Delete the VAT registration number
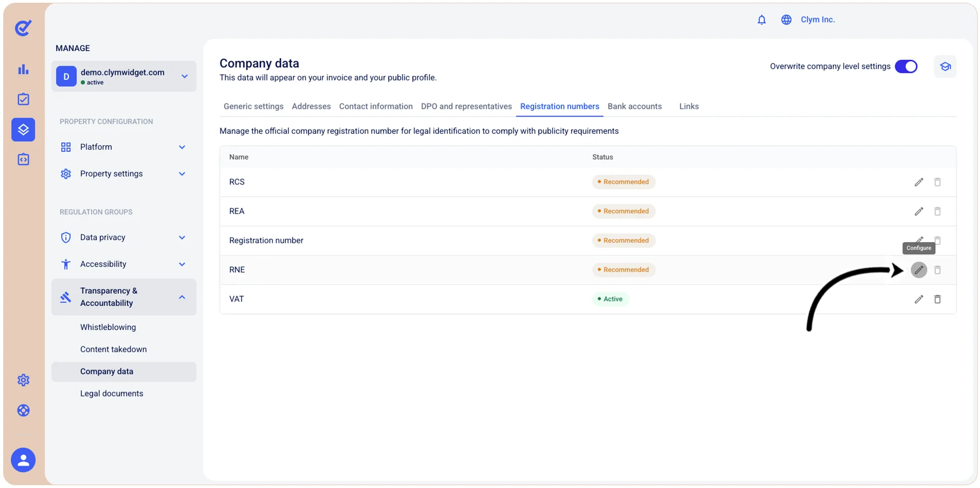This screenshot has height=488, width=980. coord(937,299)
